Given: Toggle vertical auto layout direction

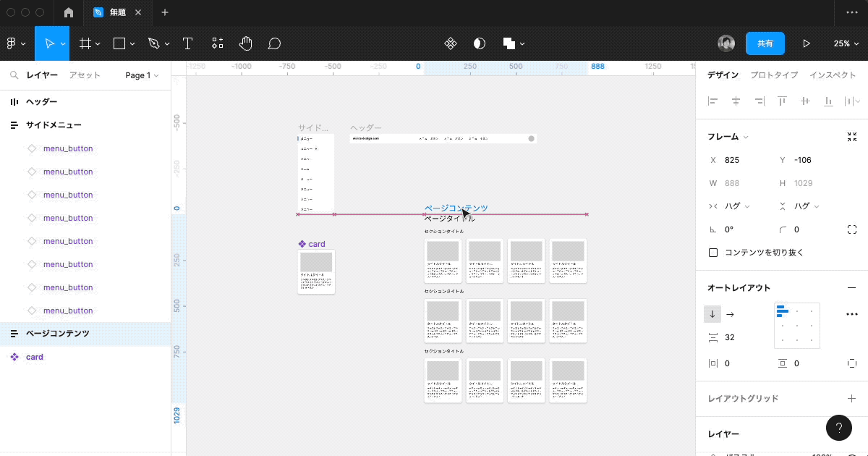Looking at the screenshot, I should point(712,314).
